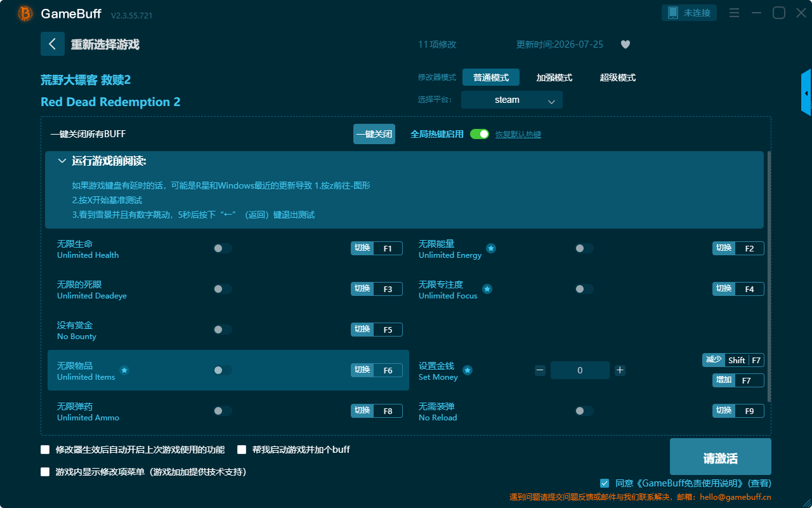Click the star badge beside Unlimited Energy
812x508 pixels.
tap(491, 248)
